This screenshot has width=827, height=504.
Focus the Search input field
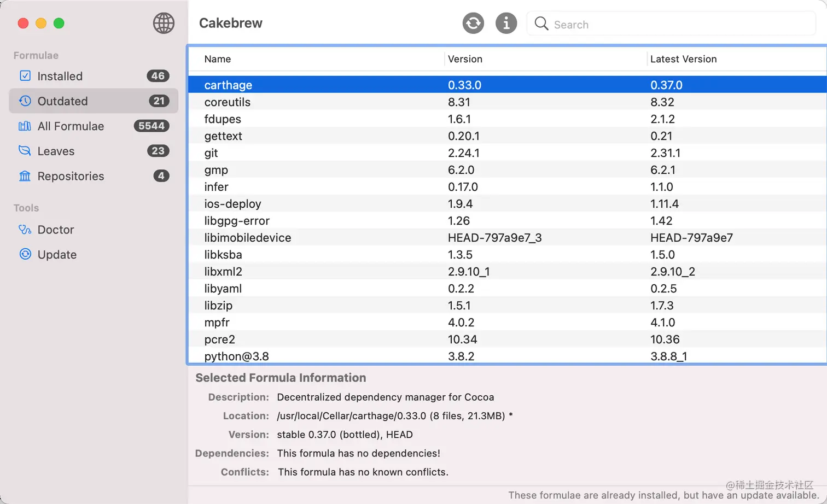671,24
